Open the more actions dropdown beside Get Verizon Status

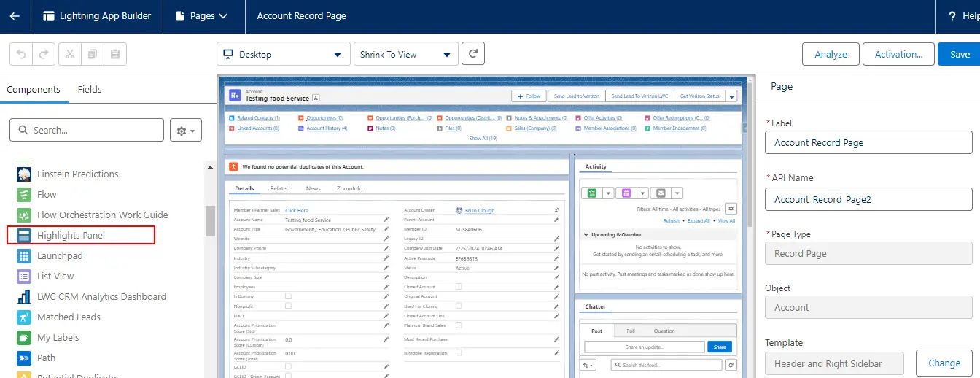(731, 96)
